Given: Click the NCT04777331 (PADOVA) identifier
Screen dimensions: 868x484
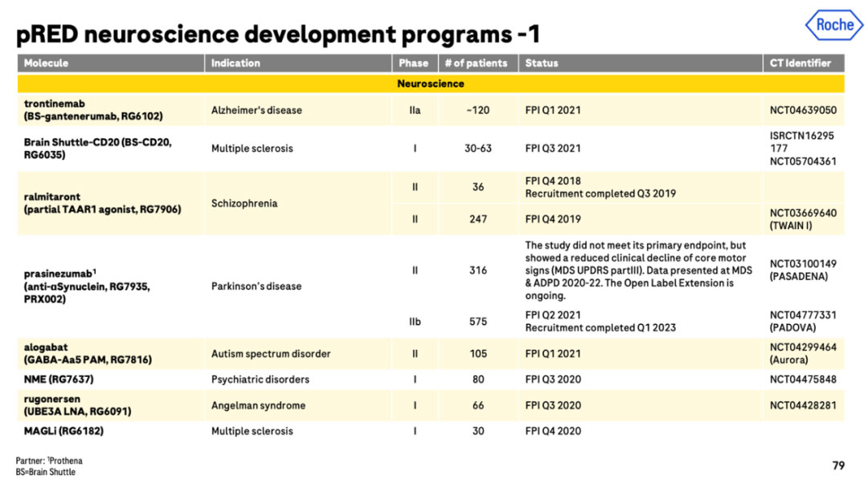Looking at the screenshot, I should (803, 321).
